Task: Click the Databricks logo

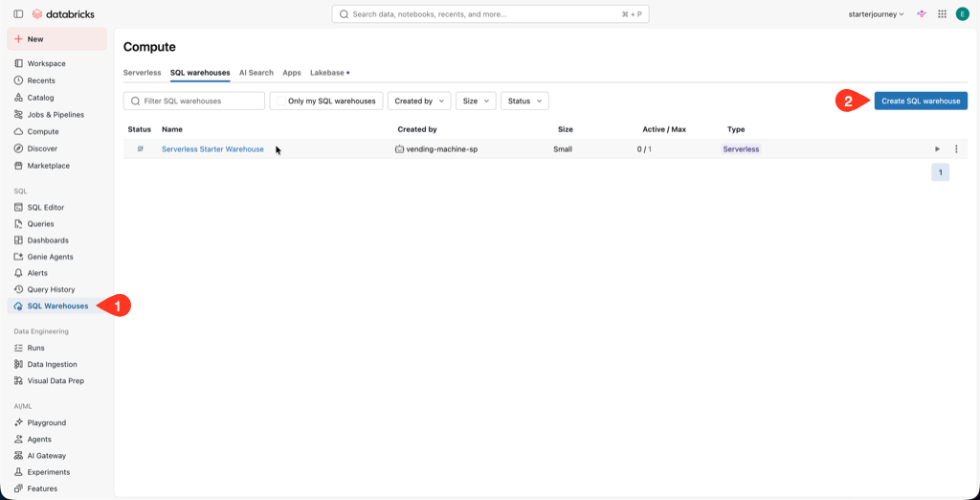Action: (63, 13)
